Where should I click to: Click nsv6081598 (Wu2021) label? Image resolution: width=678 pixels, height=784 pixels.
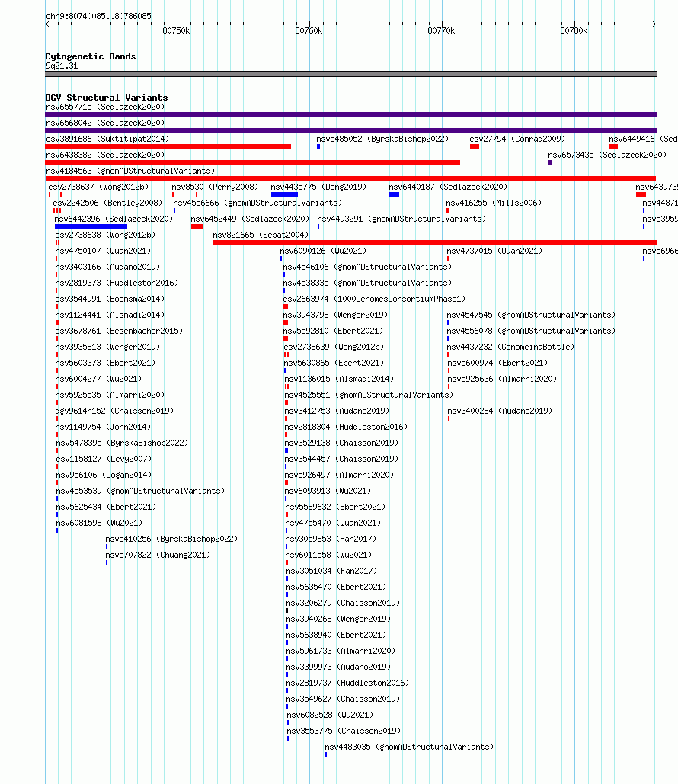99,523
